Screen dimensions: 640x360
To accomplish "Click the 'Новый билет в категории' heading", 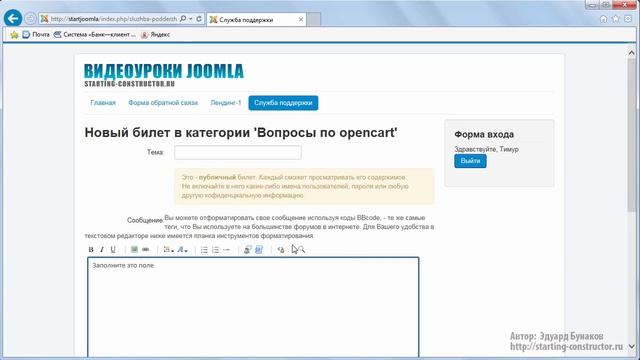I will point(241,133).
